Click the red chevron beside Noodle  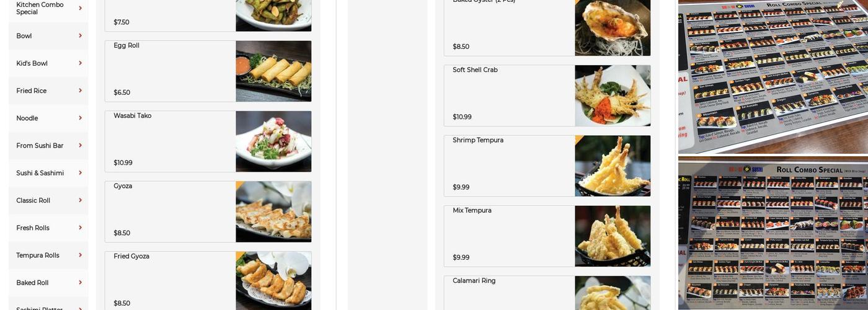(80, 118)
